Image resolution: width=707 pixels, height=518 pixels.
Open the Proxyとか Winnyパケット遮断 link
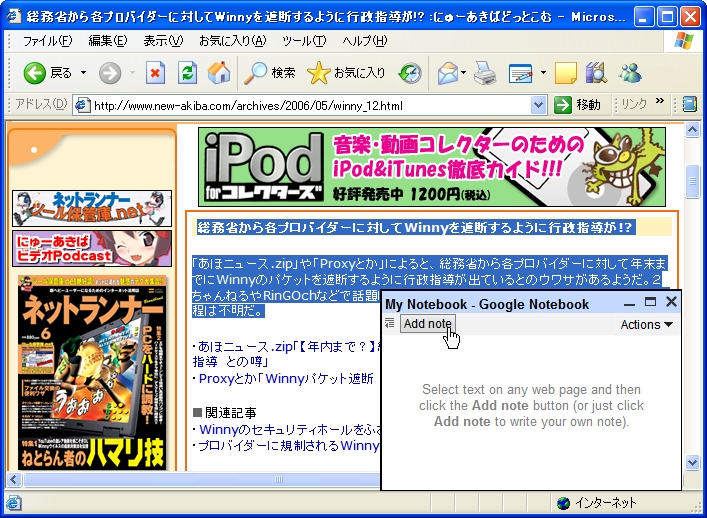[x=286, y=378]
